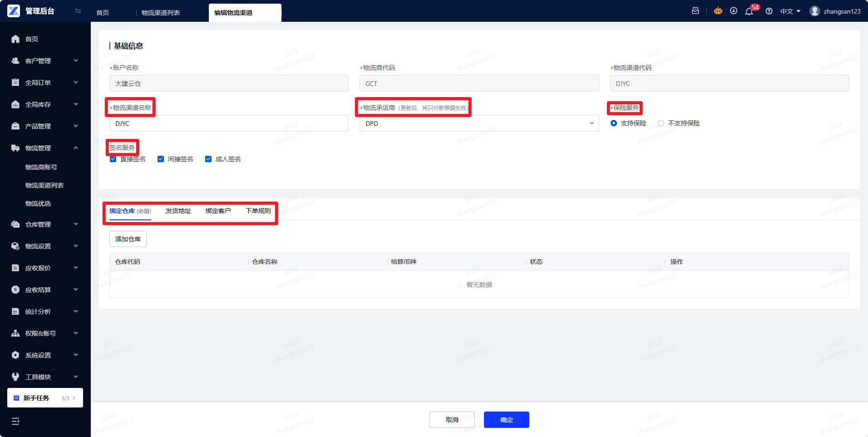
Task: Select the 绑定客户 tab
Action: point(218,211)
